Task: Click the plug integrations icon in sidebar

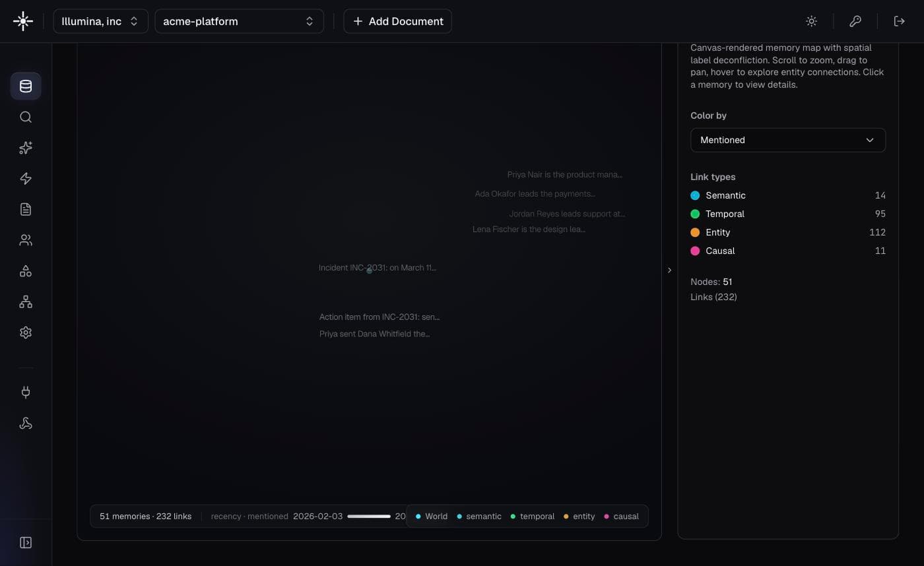Action: pyautogui.click(x=26, y=393)
